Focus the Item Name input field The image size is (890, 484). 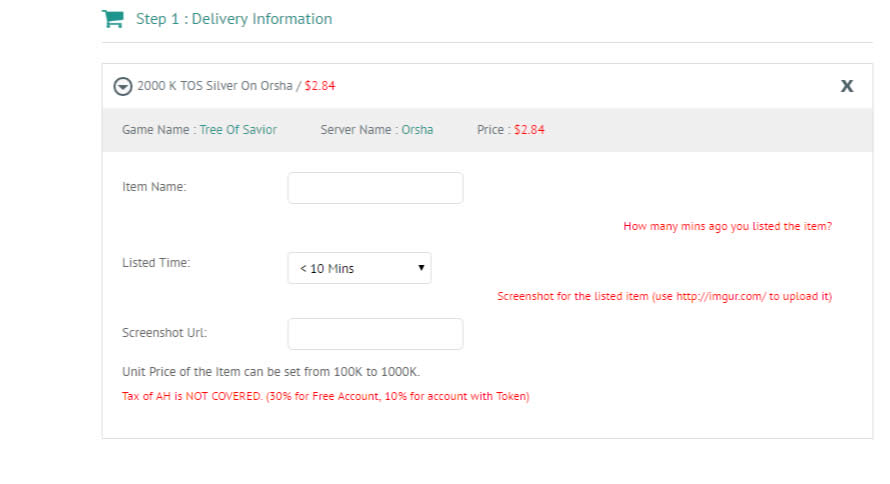click(x=375, y=188)
